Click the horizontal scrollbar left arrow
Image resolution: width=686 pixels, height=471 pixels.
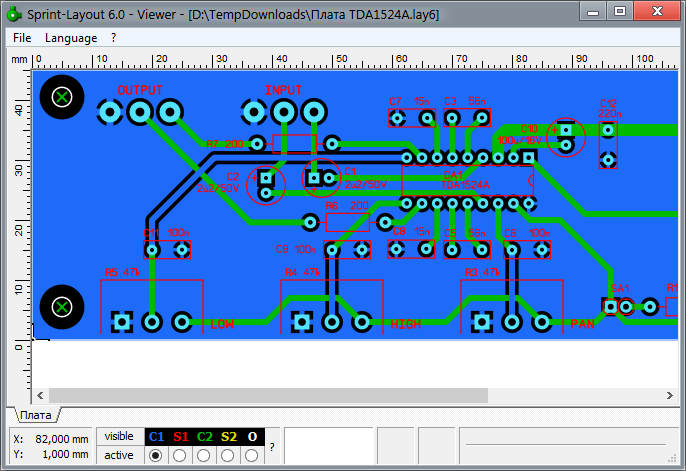(40, 395)
